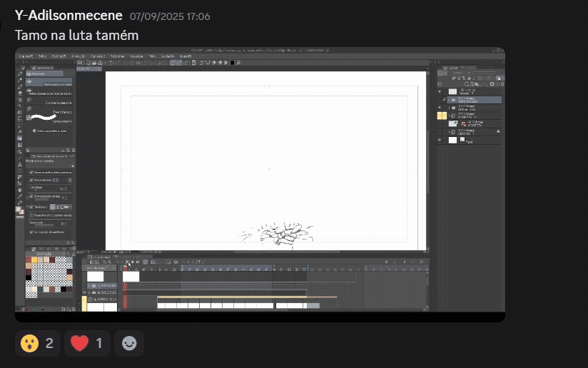The image size is (588, 368).
Task: Click lock icon on the locked layer folder row
Action: pyautogui.click(x=498, y=131)
